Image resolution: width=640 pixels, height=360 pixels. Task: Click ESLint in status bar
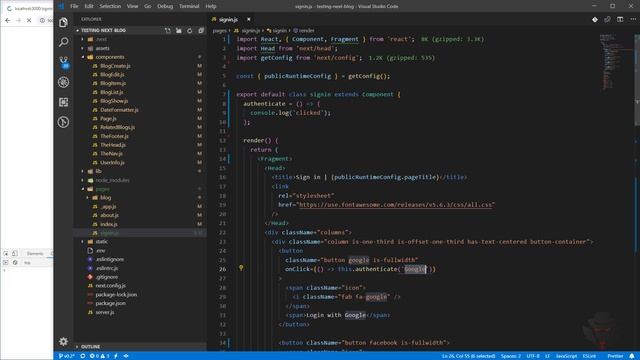(589, 356)
